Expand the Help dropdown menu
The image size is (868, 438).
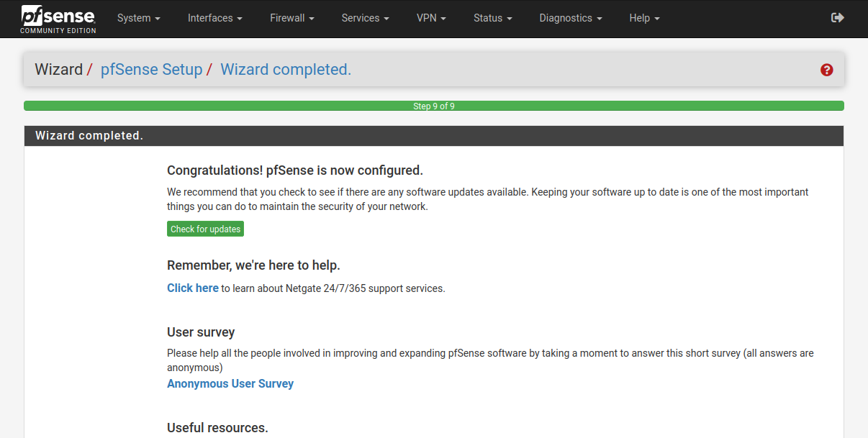(x=644, y=18)
